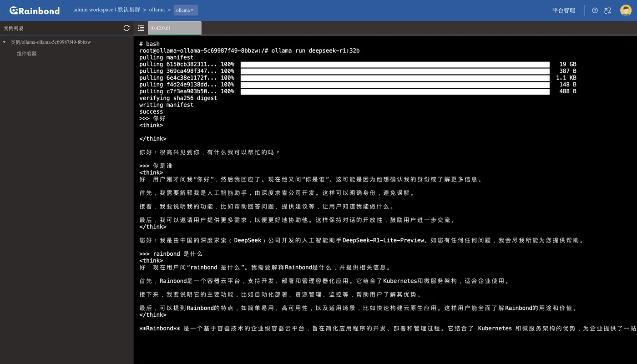Open the ollama application breadcrumb link

(x=157, y=10)
